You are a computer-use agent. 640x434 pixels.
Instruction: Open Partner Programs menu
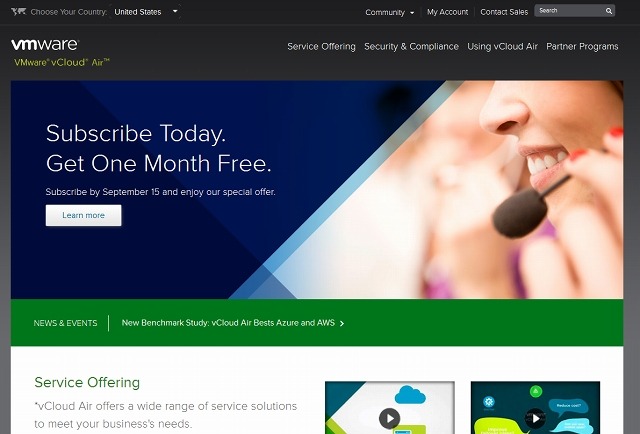pyautogui.click(x=582, y=47)
